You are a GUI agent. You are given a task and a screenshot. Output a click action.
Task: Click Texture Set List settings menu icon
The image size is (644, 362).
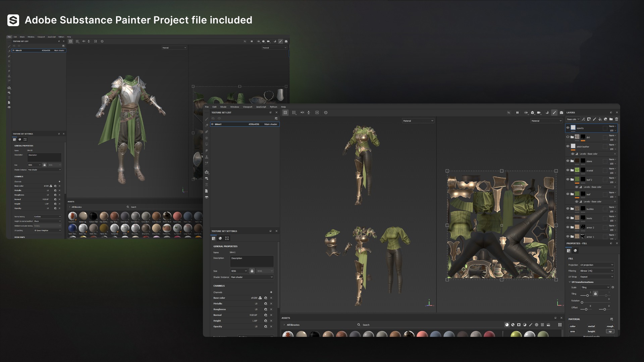pos(276,118)
